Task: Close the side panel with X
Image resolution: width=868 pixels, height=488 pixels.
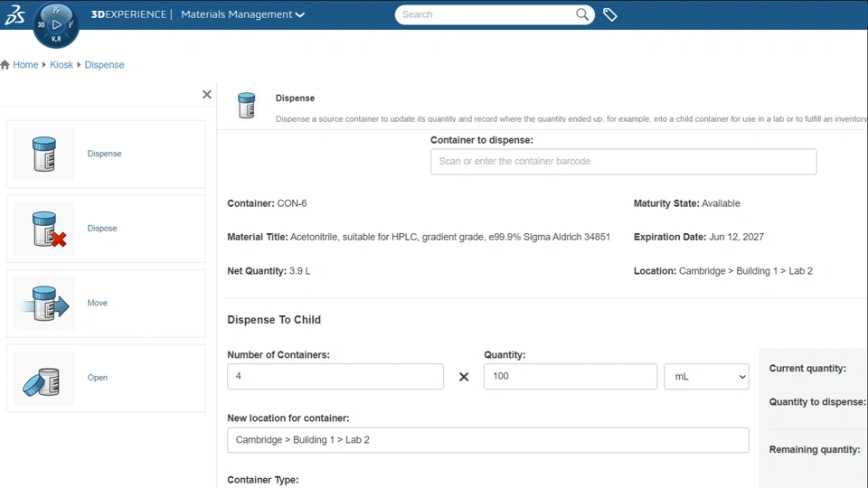Action: [206, 95]
